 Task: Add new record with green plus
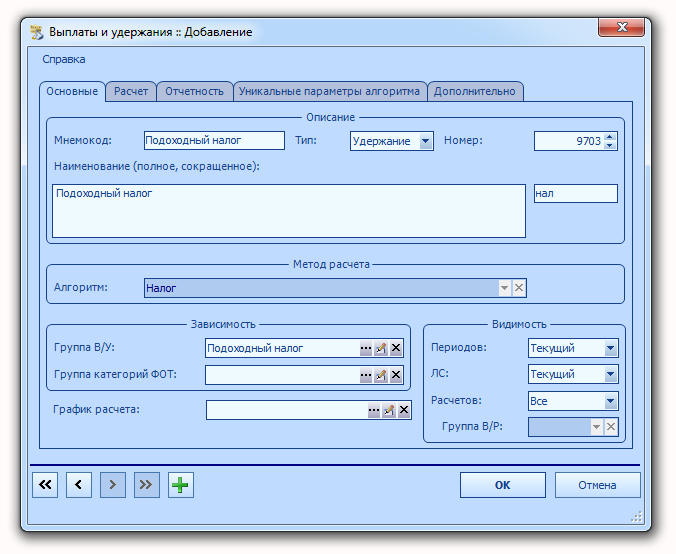[x=181, y=485]
